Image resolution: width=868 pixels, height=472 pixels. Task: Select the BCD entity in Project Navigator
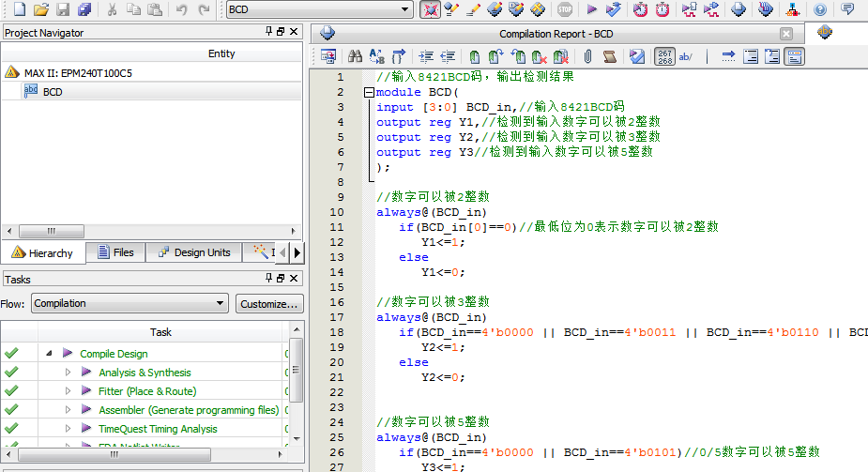[53, 92]
